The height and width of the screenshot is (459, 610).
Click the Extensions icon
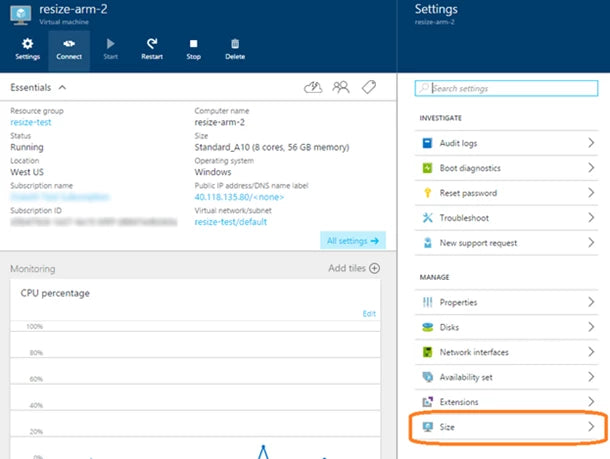click(x=427, y=402)
